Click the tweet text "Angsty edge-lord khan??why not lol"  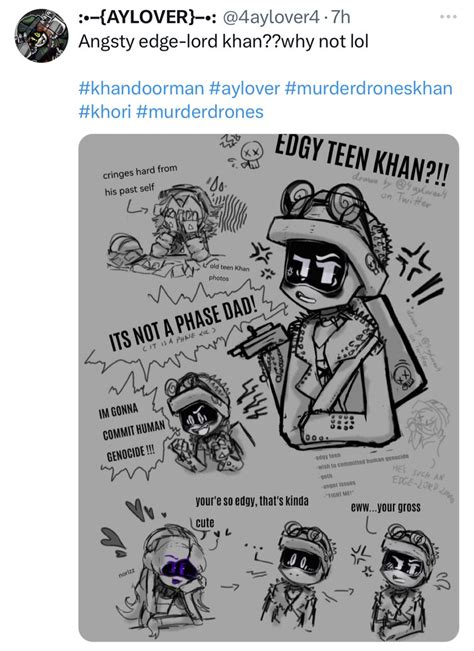[223, 41]
